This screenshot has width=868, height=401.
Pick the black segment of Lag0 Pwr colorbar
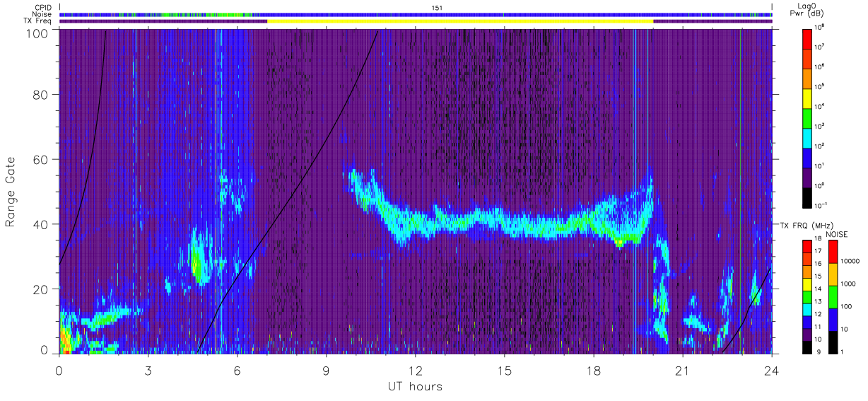[x=807, y=197]
